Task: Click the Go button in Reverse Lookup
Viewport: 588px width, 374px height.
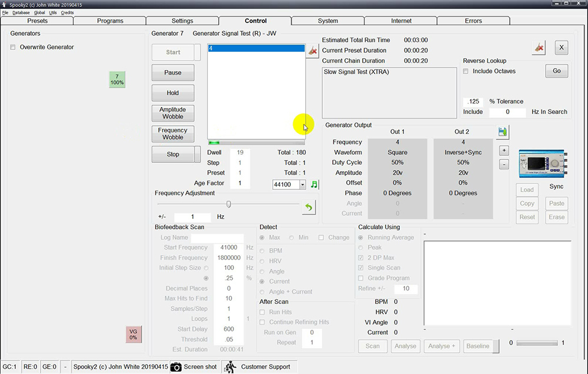Action: 556,71
